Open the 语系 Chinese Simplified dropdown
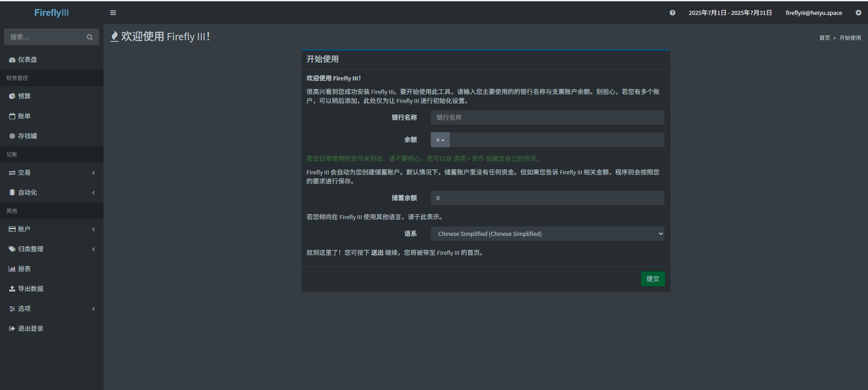868x390 pixels. coord(547,234)
